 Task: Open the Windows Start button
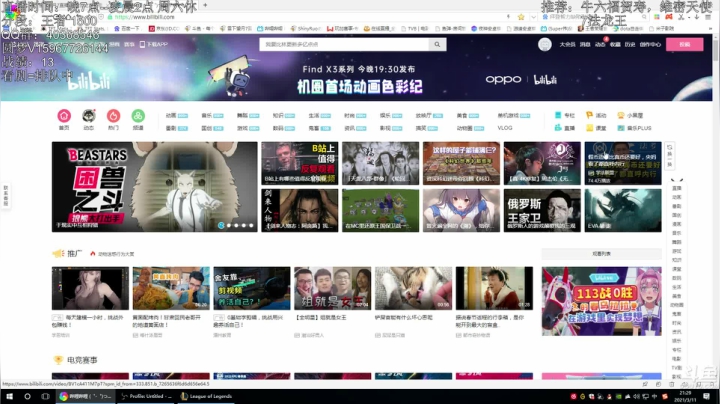9,396
